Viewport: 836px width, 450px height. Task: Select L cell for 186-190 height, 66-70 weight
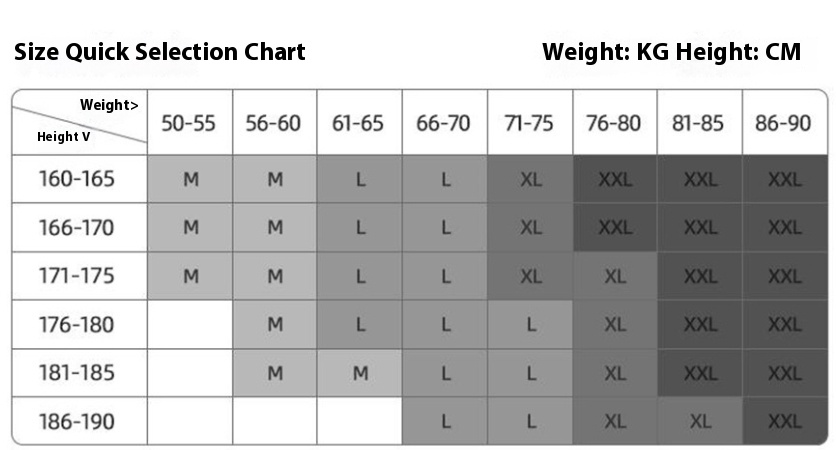pyautogui.click(x=445, y=421)
